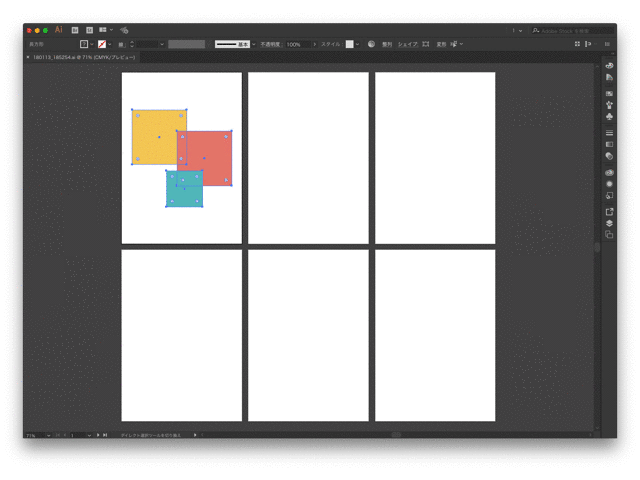Open the brush definition 基本 dropdown
This screenshot has width=640, height=480.
click(253, 44)
